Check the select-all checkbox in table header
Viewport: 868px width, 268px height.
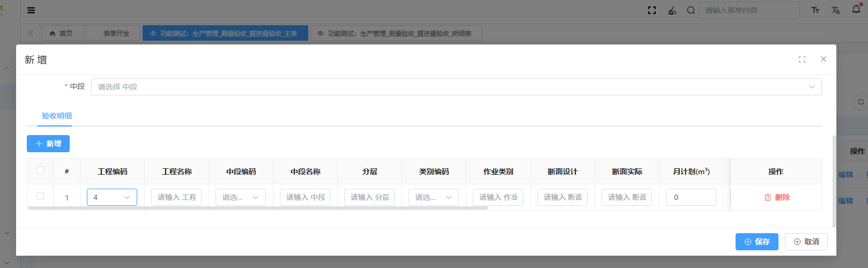pos(40,170)
